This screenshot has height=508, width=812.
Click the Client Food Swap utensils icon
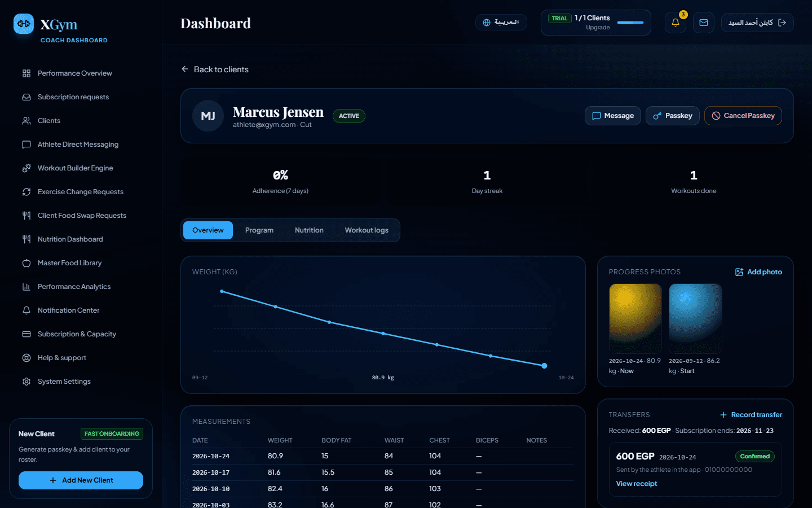click(x=27, y=216)
